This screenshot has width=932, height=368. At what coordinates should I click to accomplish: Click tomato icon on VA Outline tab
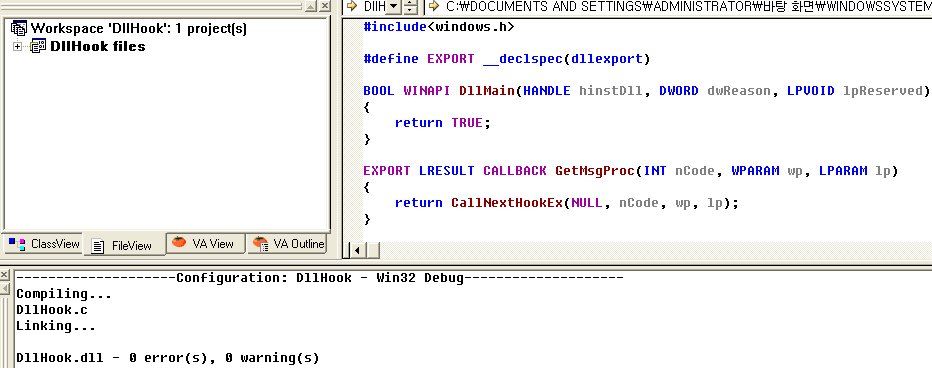260,243
